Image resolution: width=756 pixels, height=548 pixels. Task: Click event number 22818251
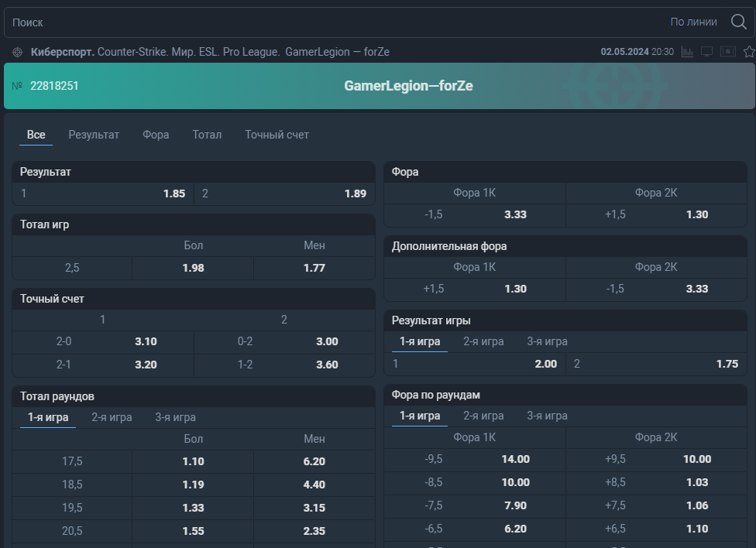pos(54,86)
